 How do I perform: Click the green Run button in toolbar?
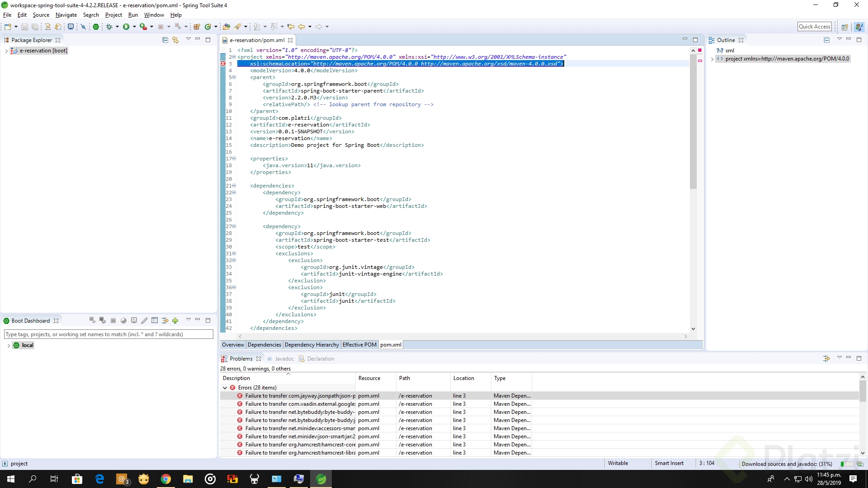click(126, 27)
